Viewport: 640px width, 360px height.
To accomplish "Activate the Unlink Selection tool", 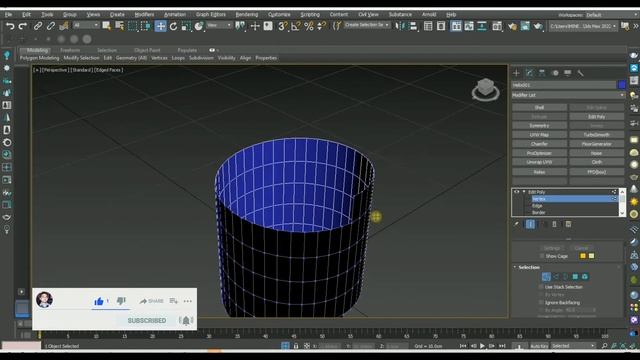I will click(x=51, y=26).
